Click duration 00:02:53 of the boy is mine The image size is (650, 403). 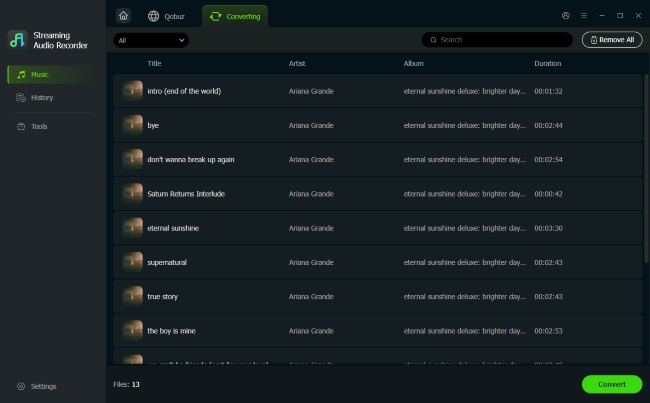pos(548,331)
